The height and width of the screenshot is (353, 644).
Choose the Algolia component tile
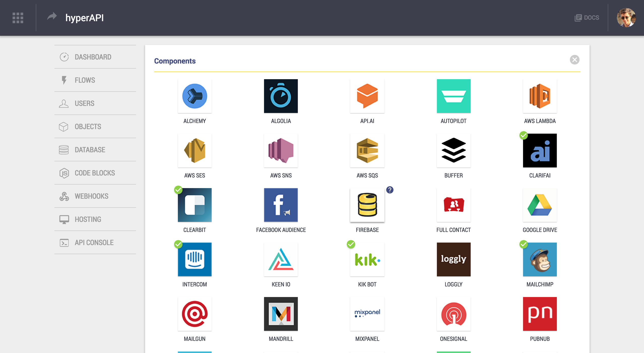point(281,96)
